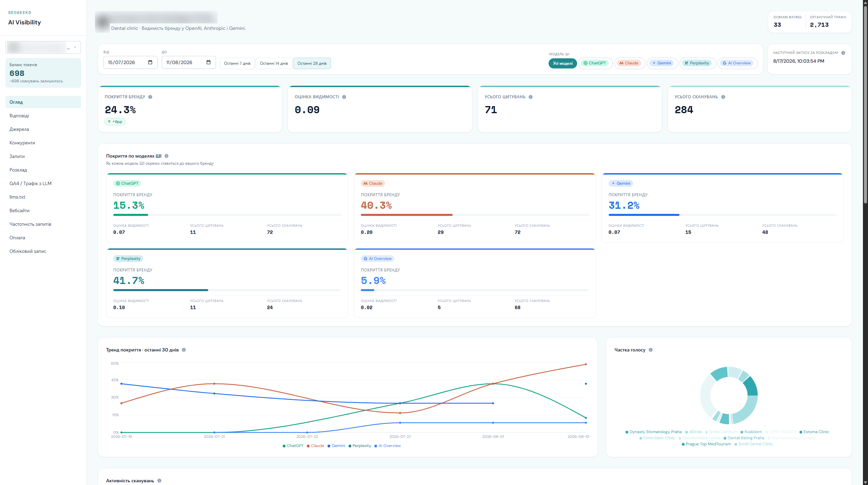Click info icon by Наступний запуск за розкладом
Viewport: 868px width, 485px height.
click(843, 53)
